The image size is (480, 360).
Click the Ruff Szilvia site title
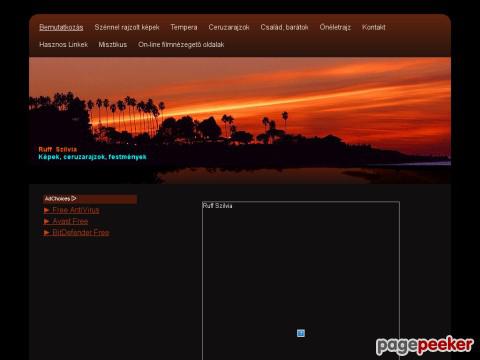[58, 149]
